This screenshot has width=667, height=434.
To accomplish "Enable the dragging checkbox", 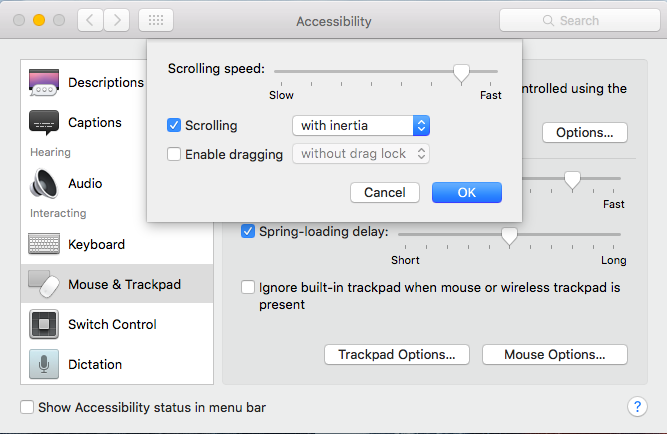I will [x=174, y=154].
